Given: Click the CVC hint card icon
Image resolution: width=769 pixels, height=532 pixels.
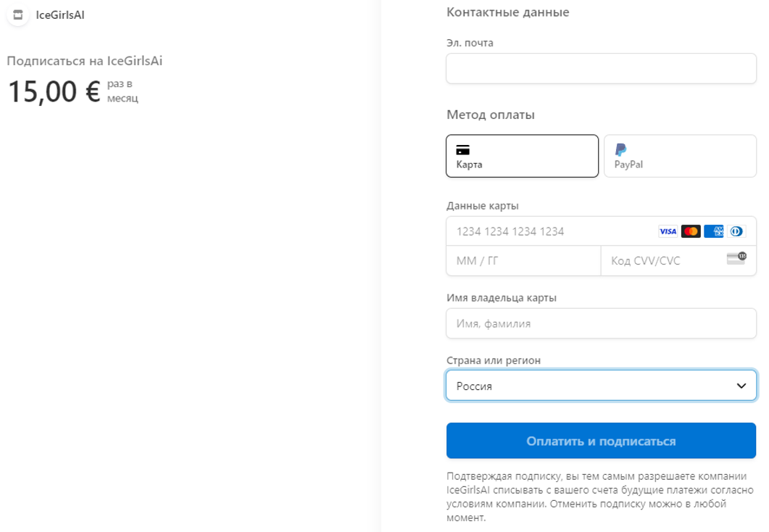Looking at the screenshot, I should point(736,258).
